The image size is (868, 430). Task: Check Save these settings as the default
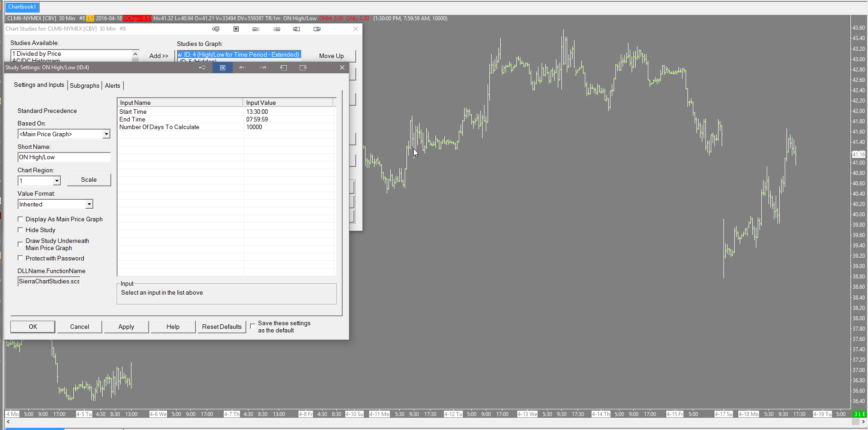[x=253, y=326]
